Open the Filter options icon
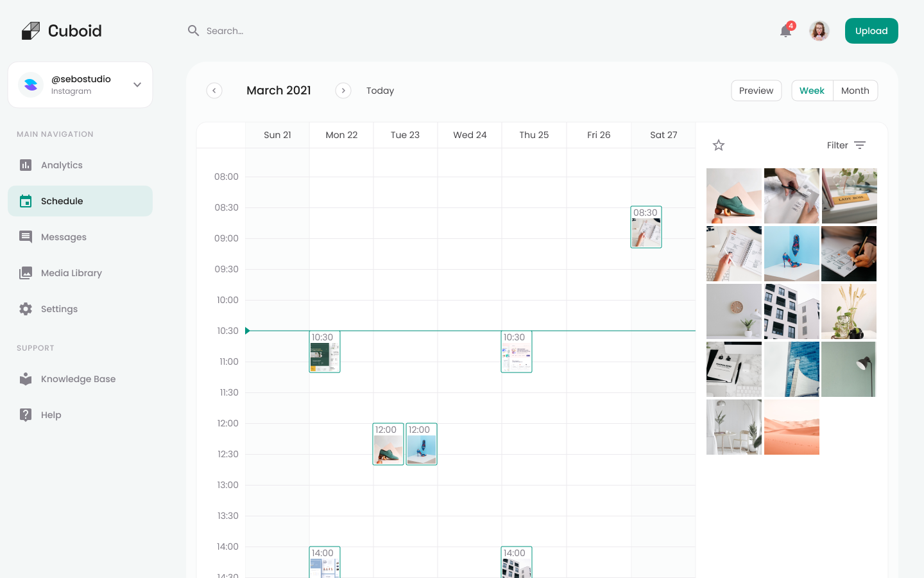The image size is (924, 578). pos(860,145)
